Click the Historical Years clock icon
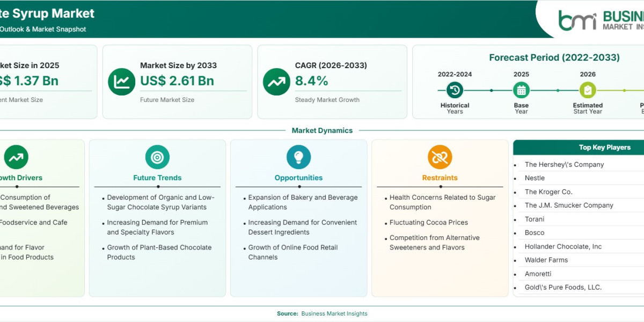This screenshot has width=644, height=322. click(455, 90)
